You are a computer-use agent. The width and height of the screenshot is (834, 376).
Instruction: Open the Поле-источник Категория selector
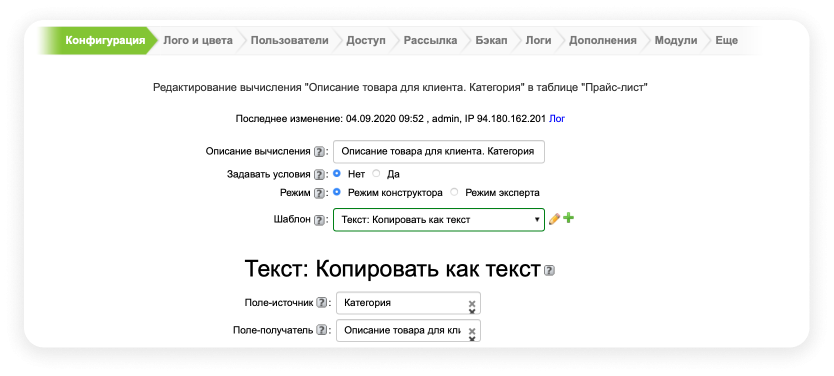click(408, 303)
